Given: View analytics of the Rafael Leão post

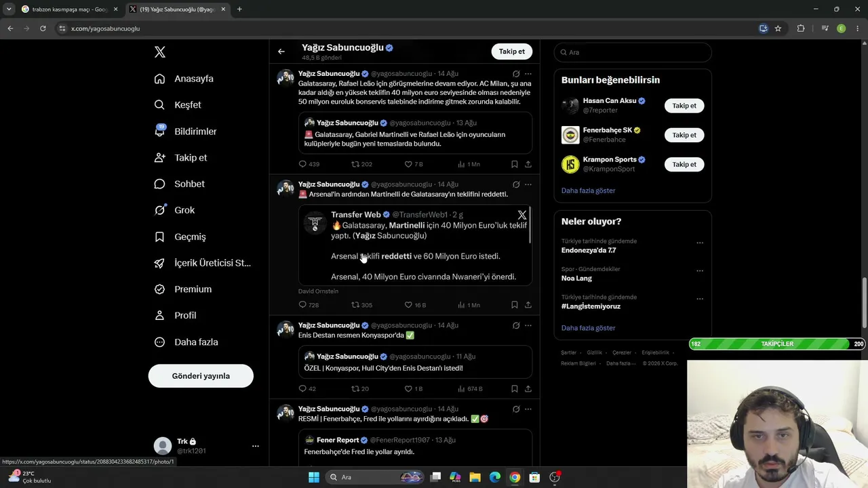Looking at the screenshot, I should 469,164.
